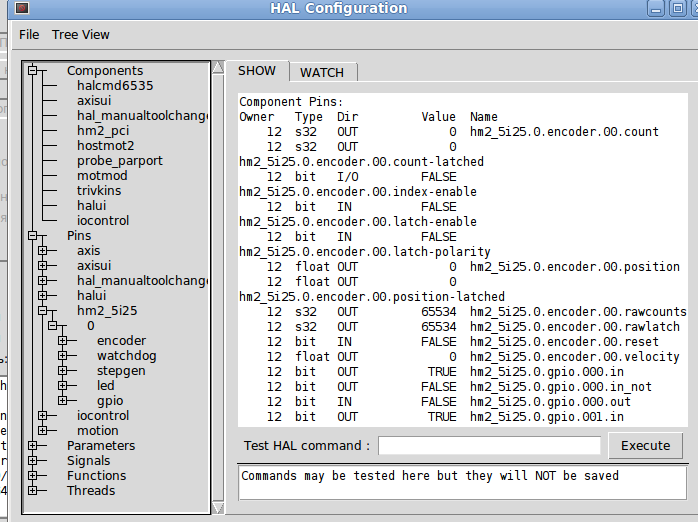Collapse the Pins tree node

point(32,235)
